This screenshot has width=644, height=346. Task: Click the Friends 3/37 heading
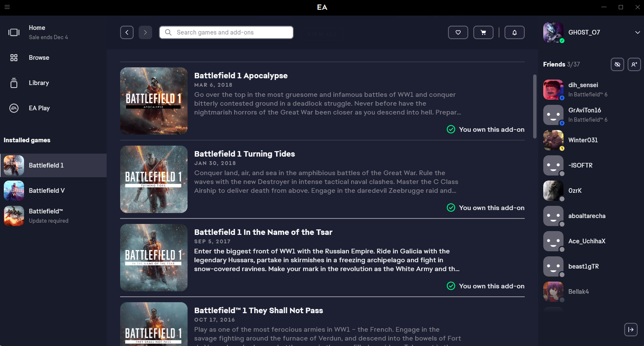pyautogui.click(x=561, y=64)
